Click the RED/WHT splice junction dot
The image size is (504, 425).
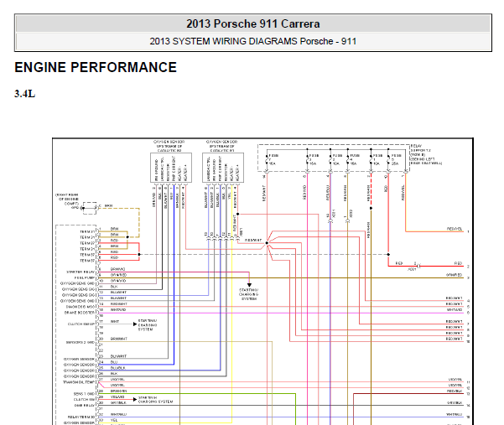point(267,243)
